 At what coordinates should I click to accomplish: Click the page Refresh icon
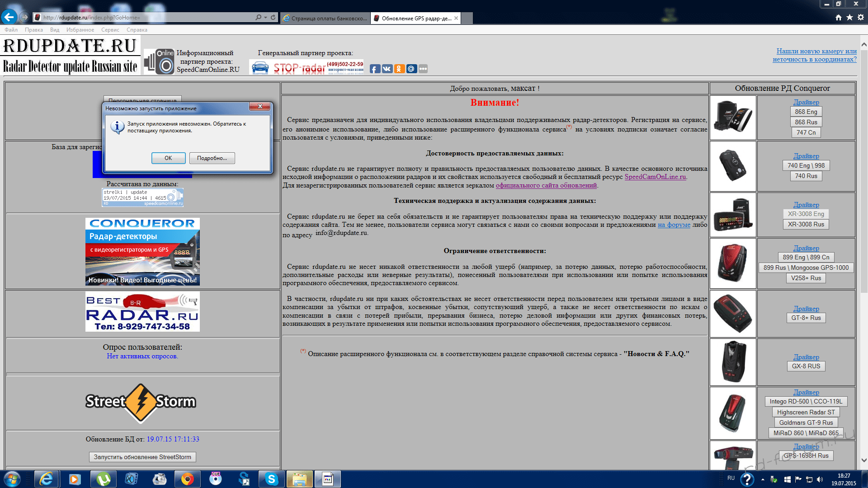point(273,18)
